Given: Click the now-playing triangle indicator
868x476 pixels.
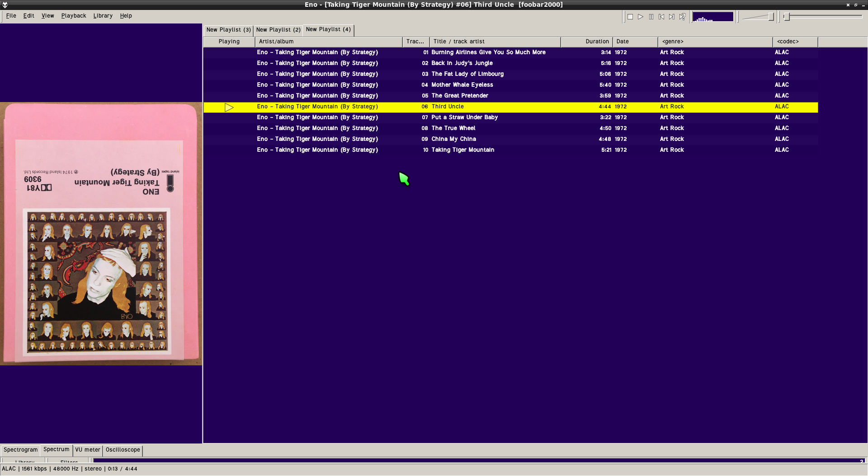Looking at the screenshot, I should tap(229, 107).
